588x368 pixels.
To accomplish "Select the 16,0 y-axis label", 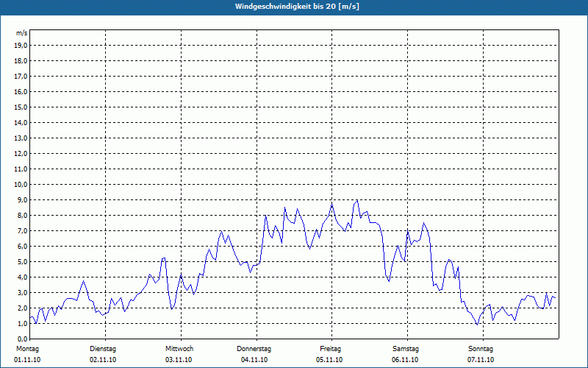I will pyautogui.click(x=21, y=91).
